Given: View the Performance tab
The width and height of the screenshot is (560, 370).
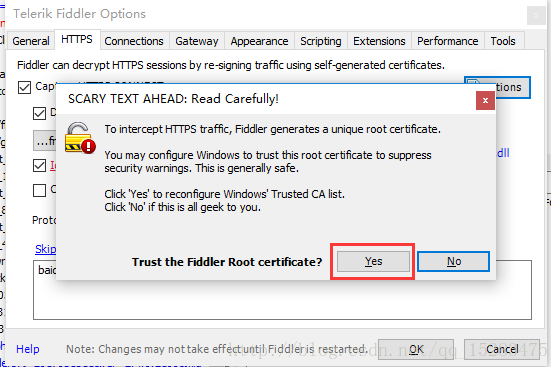Looking at the screenshot, I should click(x=448, y=41).
